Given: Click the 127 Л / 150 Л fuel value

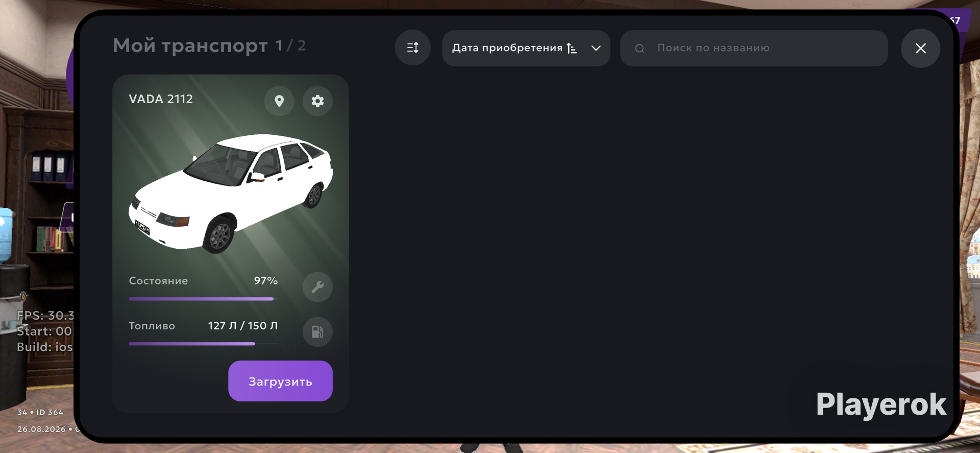Looking at the screenshot, I should (x=243, y=325).
